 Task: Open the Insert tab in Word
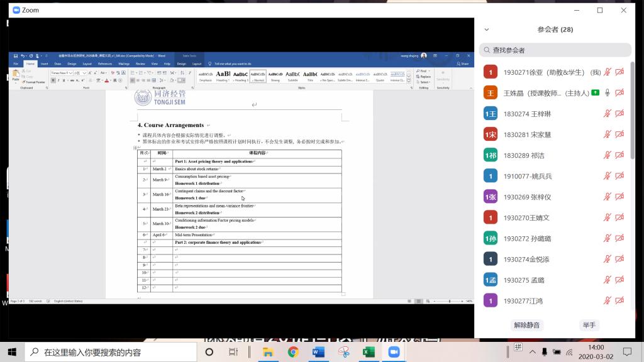(x=44, y=63)
